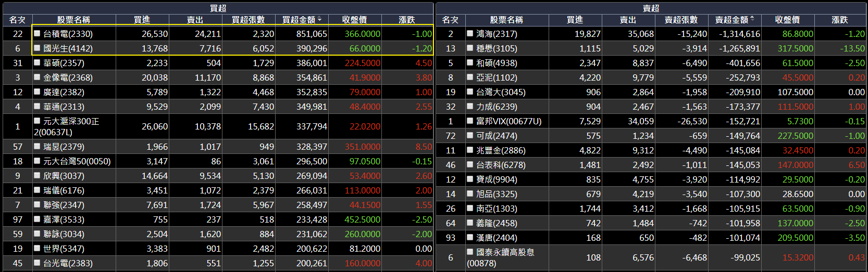Screen dimensions: 868x272
Task: Check the 元大滬深300正2(00637L) checkbox
Action: point(37,121)
